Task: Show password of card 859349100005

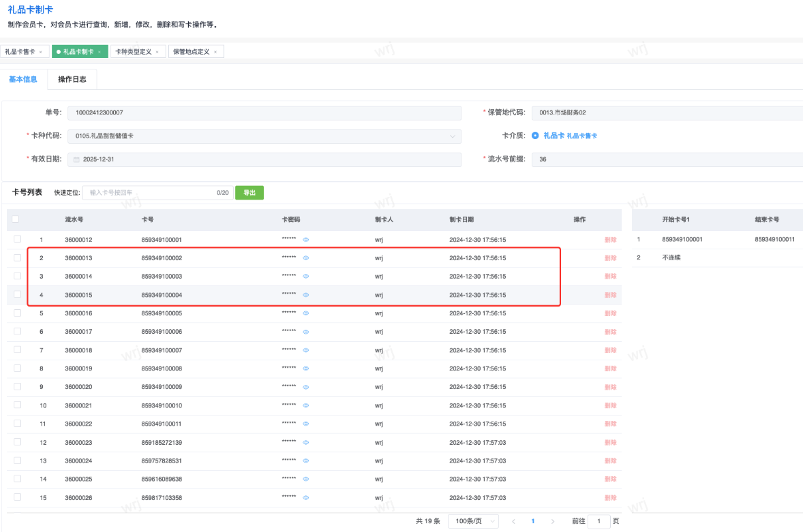Action: pyautogui.click(x=306, y=313)
